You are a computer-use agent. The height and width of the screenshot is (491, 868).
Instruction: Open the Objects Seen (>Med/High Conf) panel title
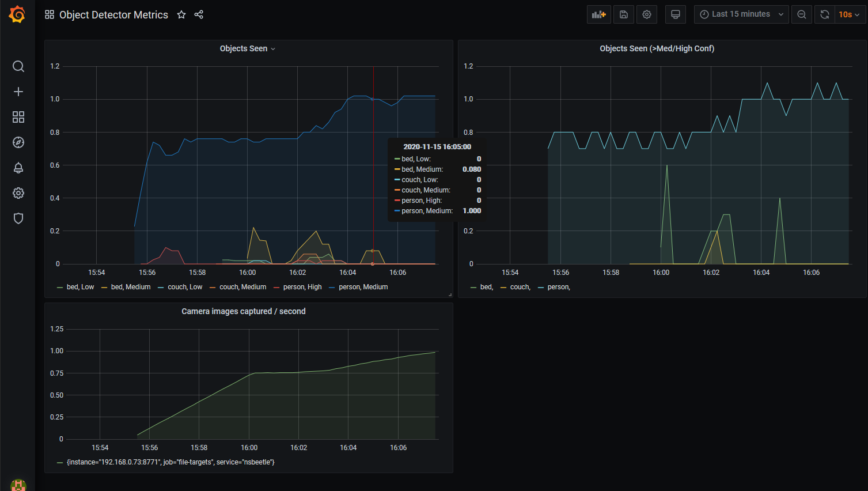coord(657,48)
